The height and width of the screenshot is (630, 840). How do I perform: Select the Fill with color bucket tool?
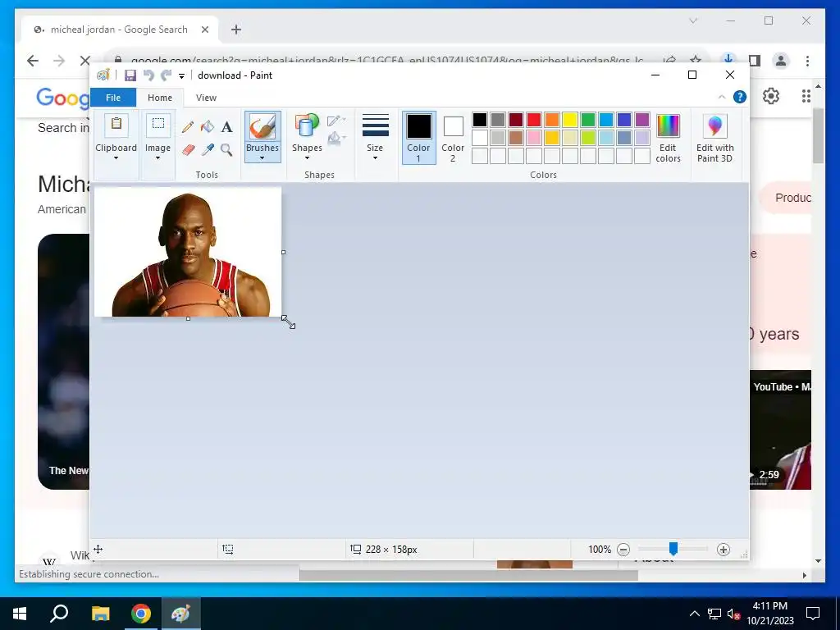coord(208,127)
